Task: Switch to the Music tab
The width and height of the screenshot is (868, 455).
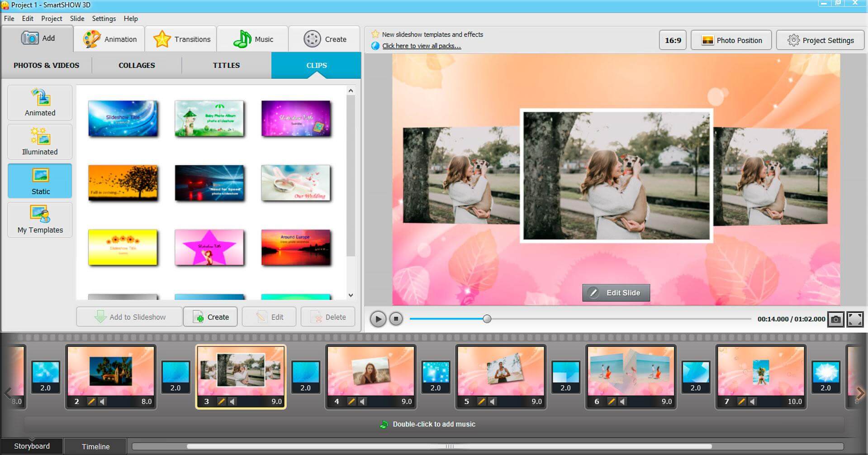Action: pyautogui.click(x=253, y=39)
